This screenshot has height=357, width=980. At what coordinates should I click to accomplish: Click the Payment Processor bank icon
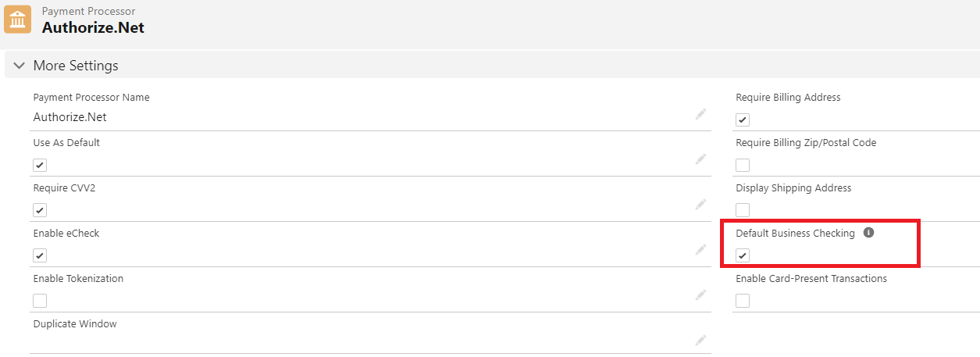(x=18, y=19)
